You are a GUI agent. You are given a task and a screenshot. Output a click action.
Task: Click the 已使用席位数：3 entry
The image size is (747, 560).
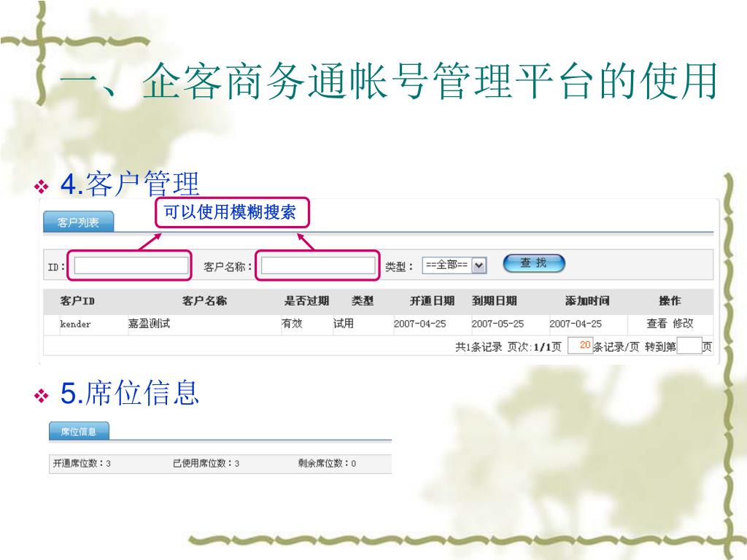(x=206, y=463)
